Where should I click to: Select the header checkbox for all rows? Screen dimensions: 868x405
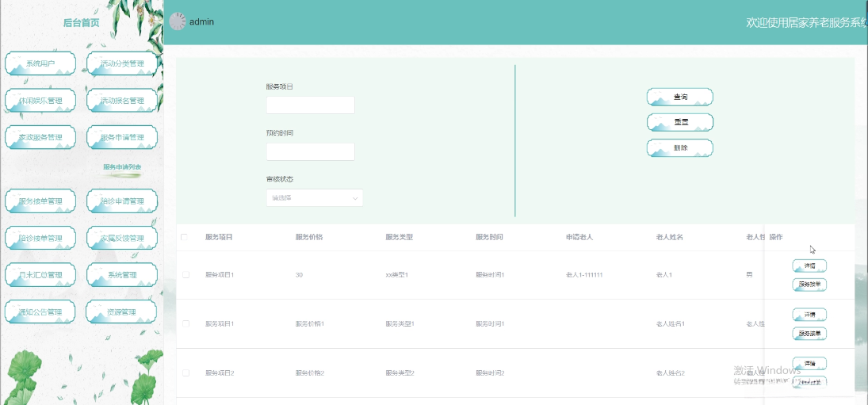click(x=185, y=237)
